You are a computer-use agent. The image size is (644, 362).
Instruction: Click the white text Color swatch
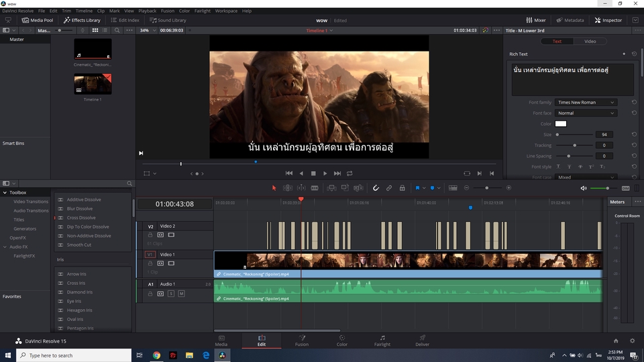pyautogui.click(x=560, y=124)
